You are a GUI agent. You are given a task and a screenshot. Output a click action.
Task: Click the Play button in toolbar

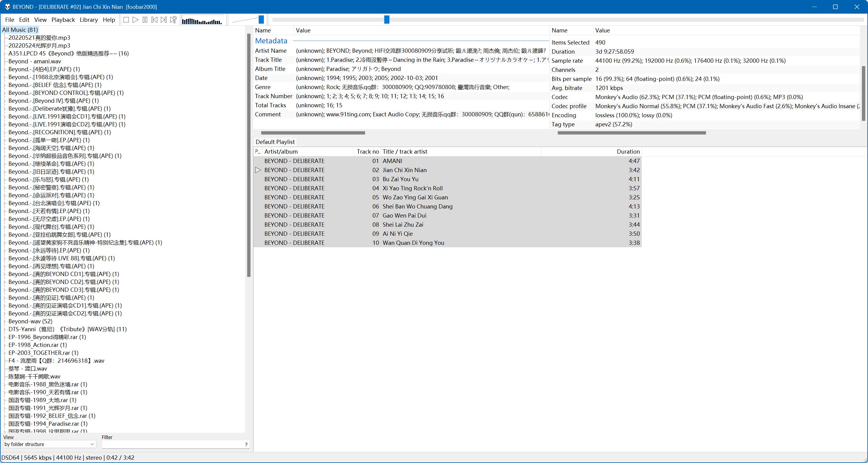click(x=136, y=20)
